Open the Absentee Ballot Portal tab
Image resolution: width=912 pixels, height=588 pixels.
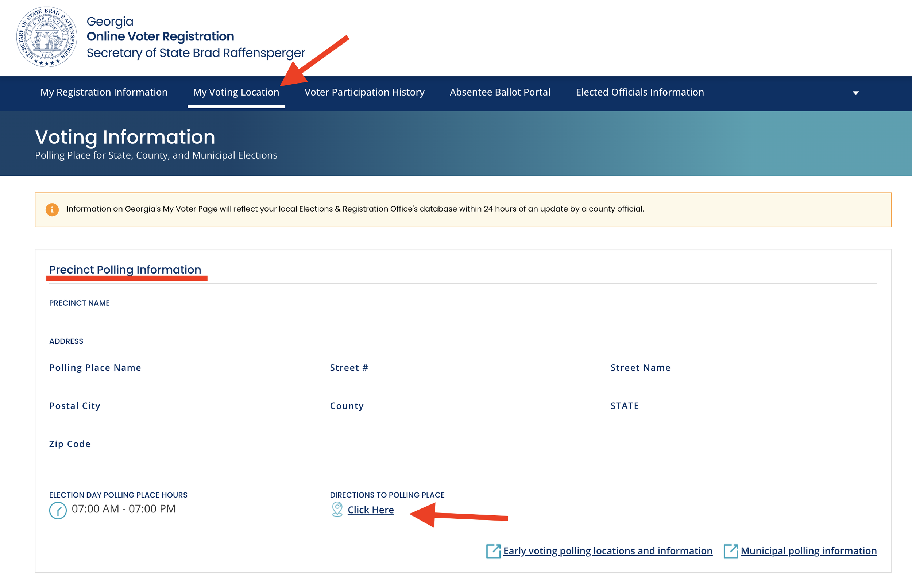500,92
